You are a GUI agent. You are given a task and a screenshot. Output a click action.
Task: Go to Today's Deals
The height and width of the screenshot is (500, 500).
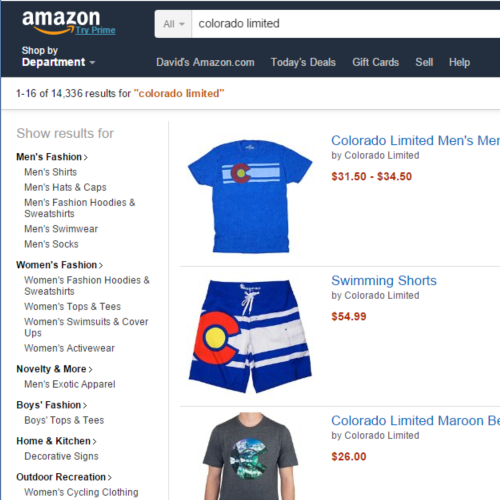pos(303,62)
